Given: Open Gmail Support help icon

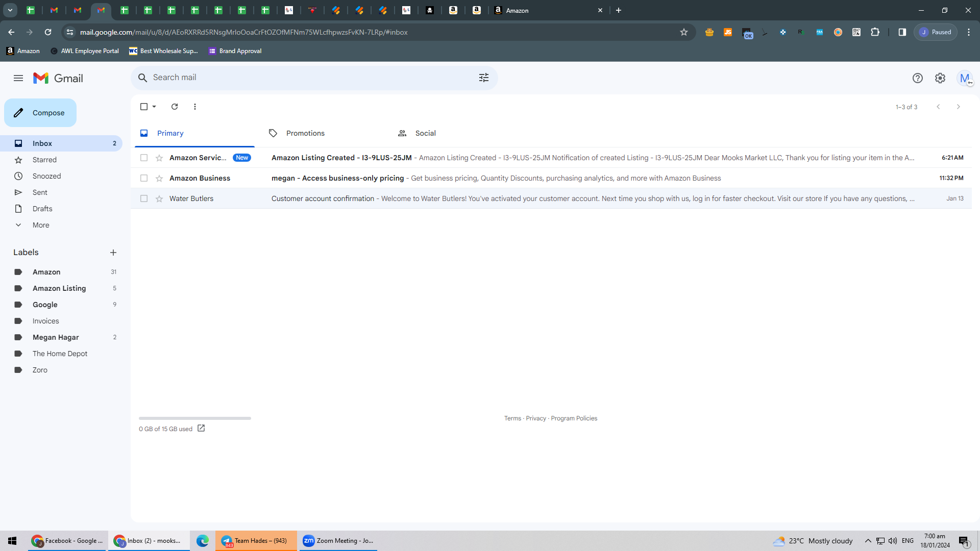Looking at the screenshot, I should pyautogui.click(x=918, y=78).
